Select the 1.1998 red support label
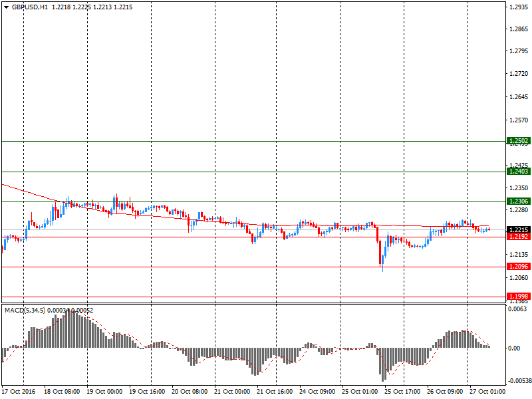 [x=519, y=296]
